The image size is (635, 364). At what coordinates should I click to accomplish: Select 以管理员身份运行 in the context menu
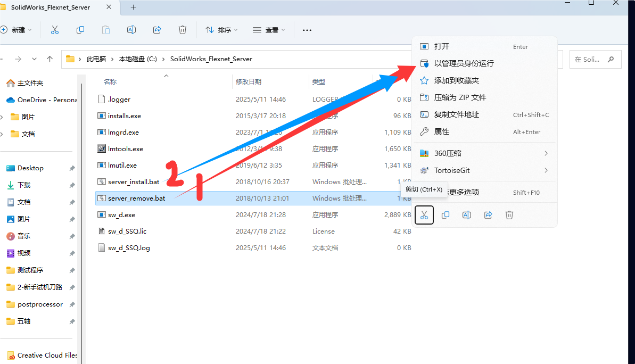coord(485,63)
